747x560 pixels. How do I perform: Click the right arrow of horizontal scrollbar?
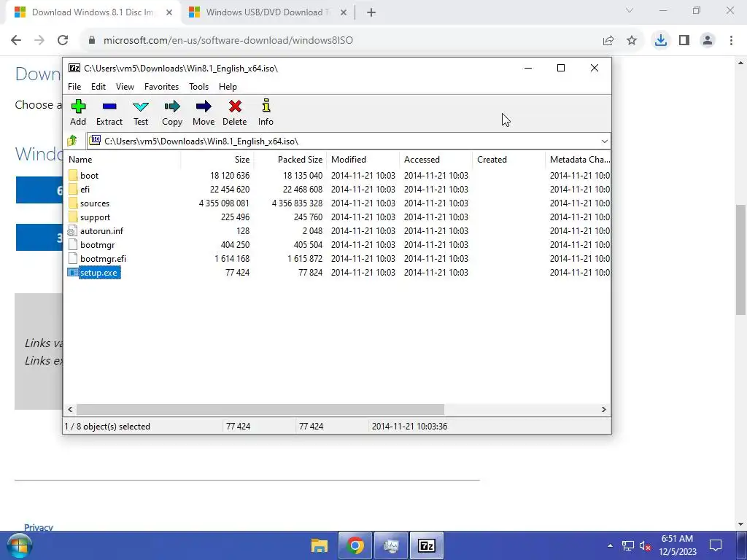click(x=603, y=410)
